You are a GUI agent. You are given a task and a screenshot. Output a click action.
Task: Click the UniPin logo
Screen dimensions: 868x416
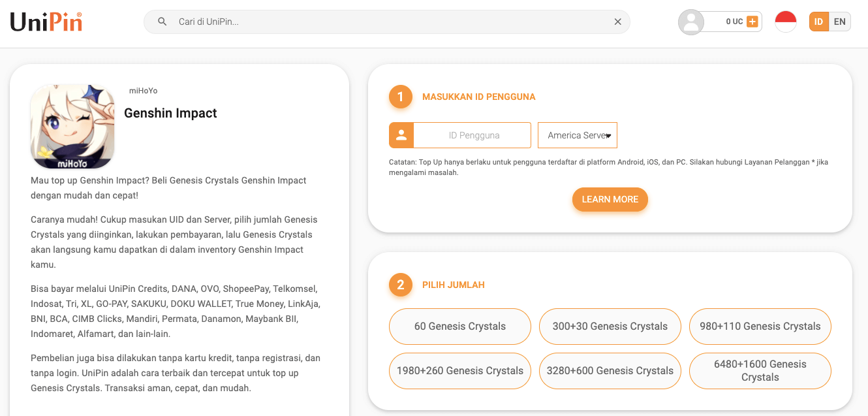click(46, 22)
